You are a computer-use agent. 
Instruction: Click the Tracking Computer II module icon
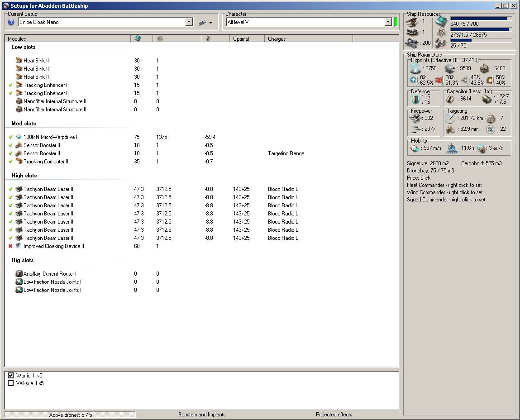19,161
